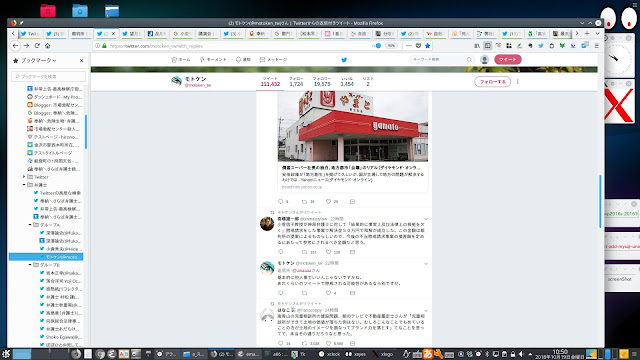Open the yamato supermarket article image

pyautogui.click(x=353, y=127)
